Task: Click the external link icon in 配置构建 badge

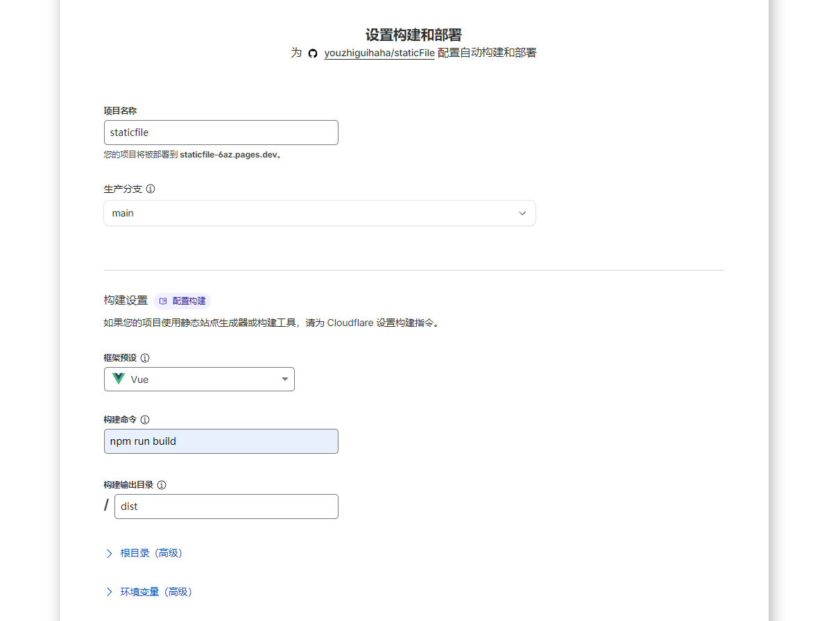Action: pos(163,301)
